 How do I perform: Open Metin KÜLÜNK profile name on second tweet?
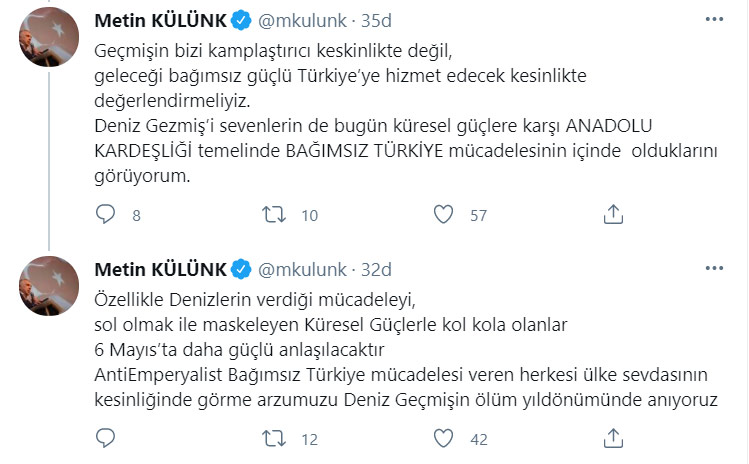click(159, 269)
